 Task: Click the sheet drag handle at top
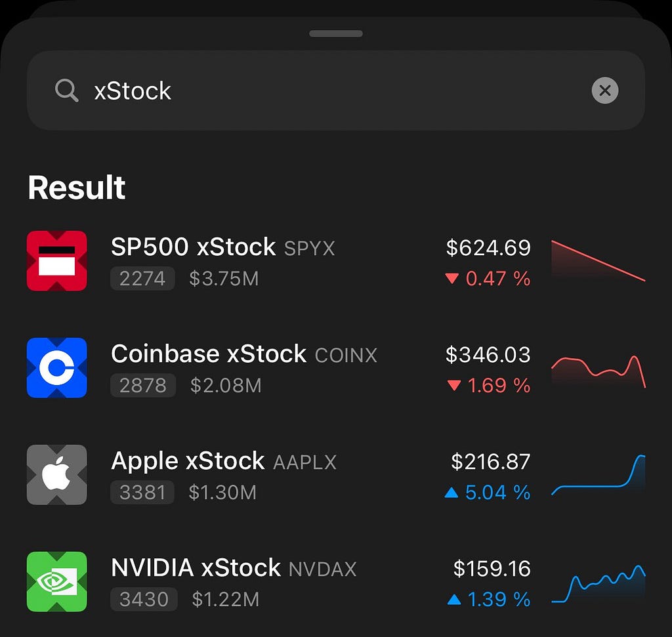(x=336, y=33)
